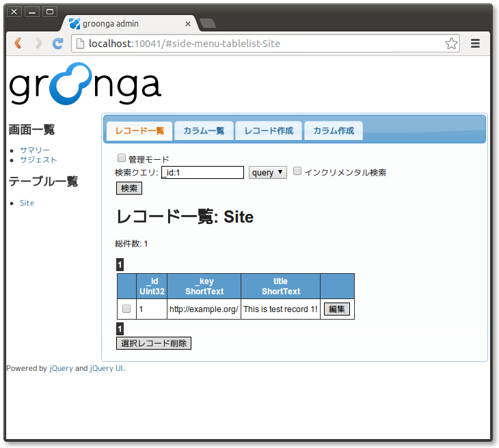
Task: Click the 編集 button for record 1
Action: pos(336,309)
